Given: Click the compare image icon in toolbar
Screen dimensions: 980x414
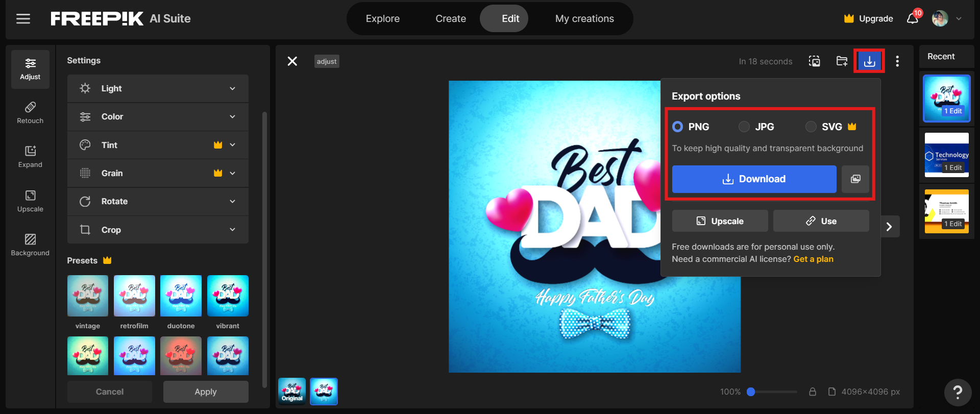Looking at the screenshot, I should pyautogui.click(x=815, y=61).
